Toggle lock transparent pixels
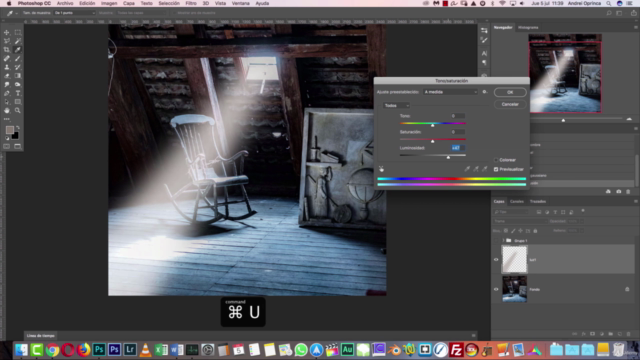Viewport: 640px width, 360px height. click(x=506, y=231)
